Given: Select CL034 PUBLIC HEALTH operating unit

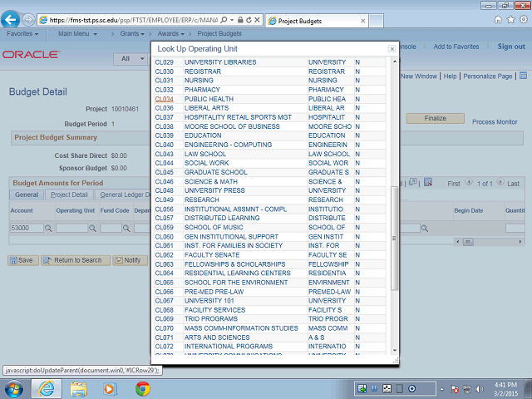Looking at the screenshot, I should click(x=165, y=99).
